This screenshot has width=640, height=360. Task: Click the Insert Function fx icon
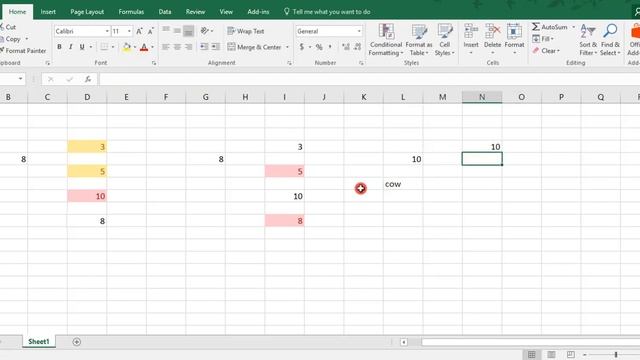coord(88,79)
